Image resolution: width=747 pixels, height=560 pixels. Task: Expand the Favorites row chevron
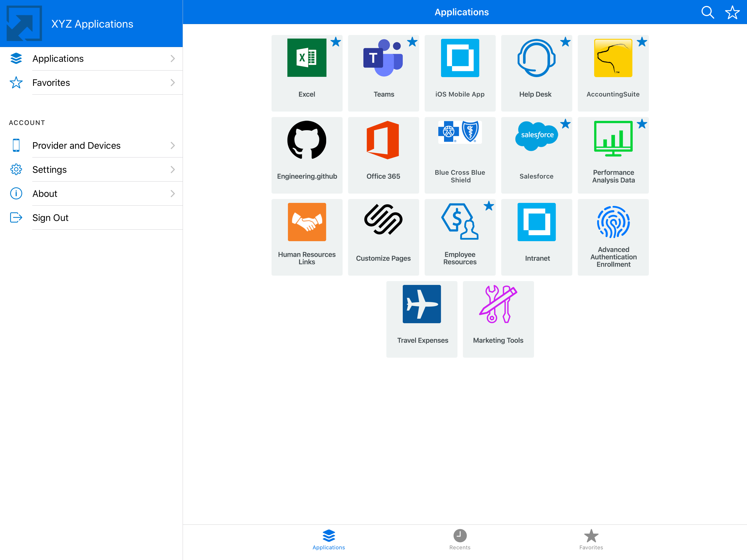click(x=173, y=82)
